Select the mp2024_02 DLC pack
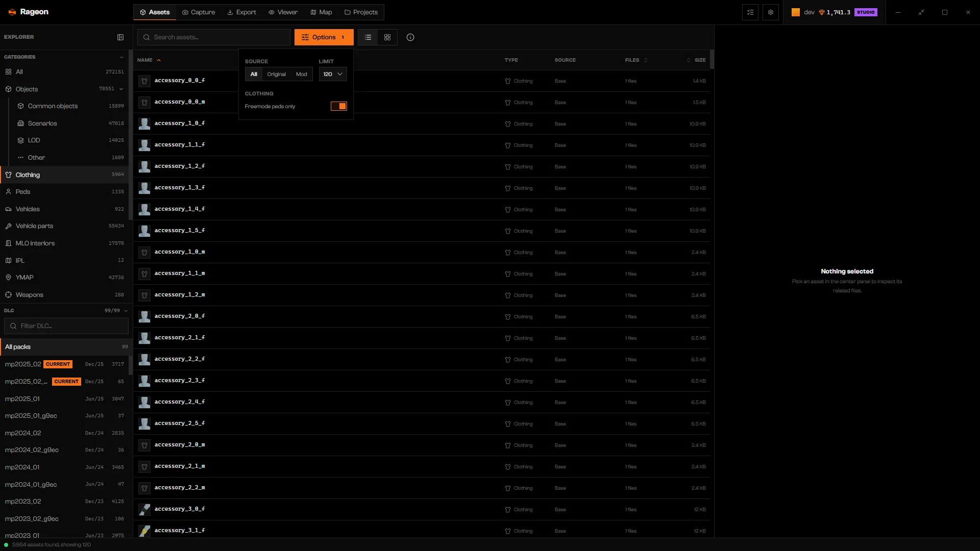 (64, 433)
